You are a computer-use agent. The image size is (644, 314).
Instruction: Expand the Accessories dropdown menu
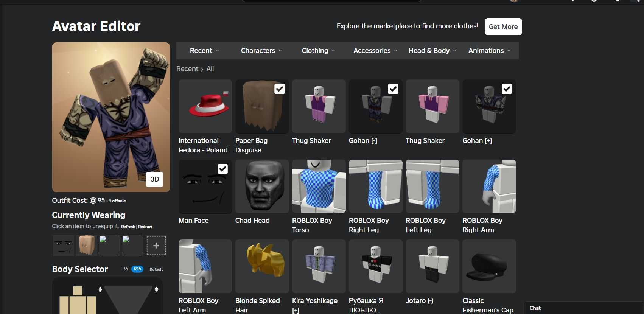pos(375,51)
